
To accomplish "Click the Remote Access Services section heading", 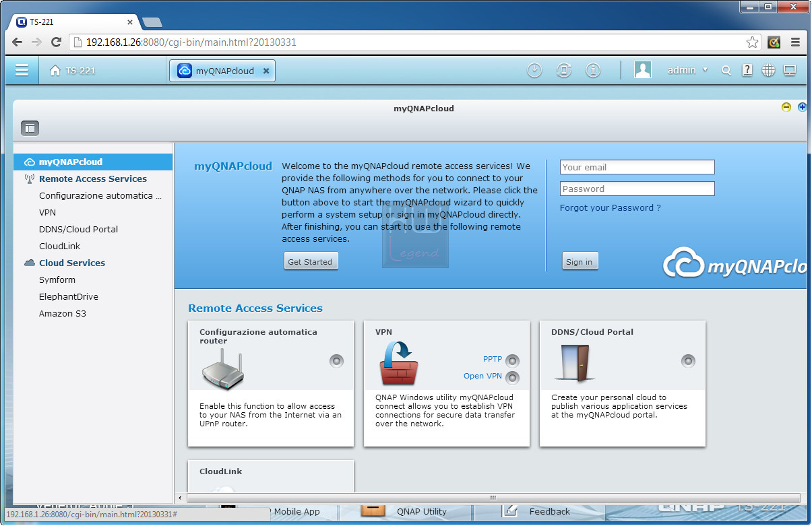I will 255,308.
